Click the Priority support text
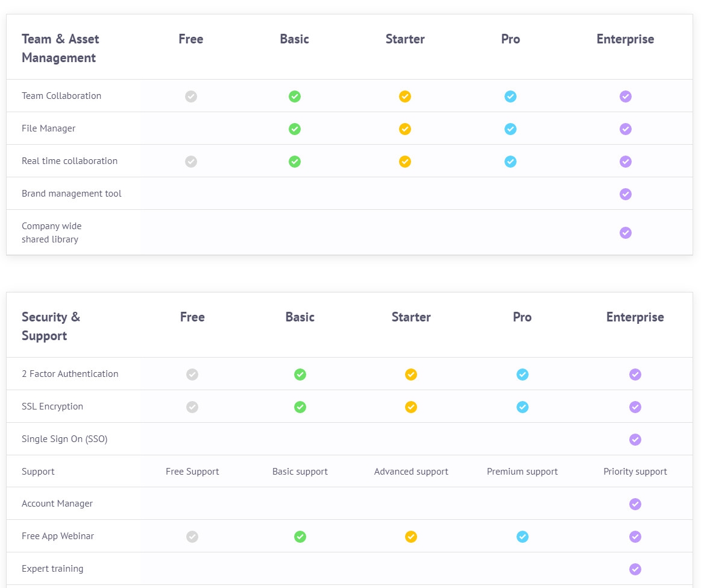 635,472
